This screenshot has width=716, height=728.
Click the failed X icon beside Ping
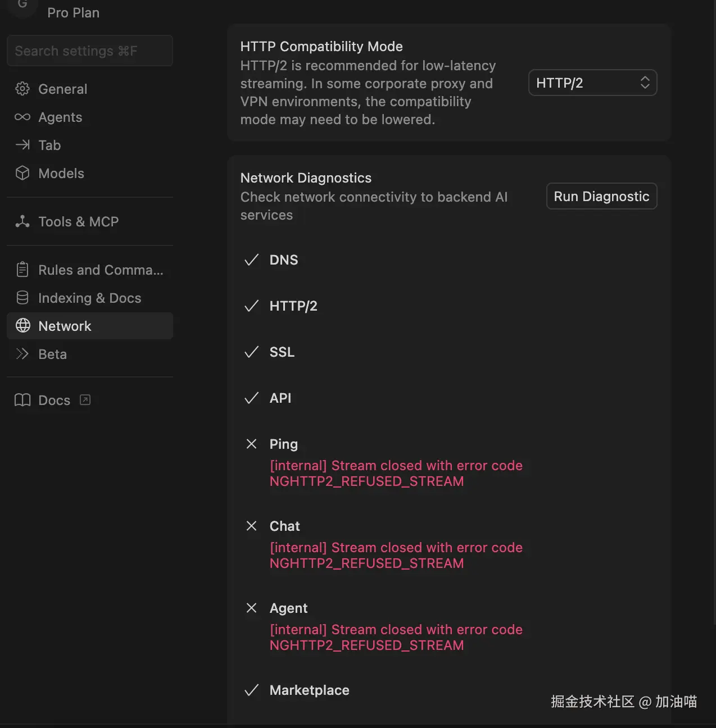coord(251,444)
